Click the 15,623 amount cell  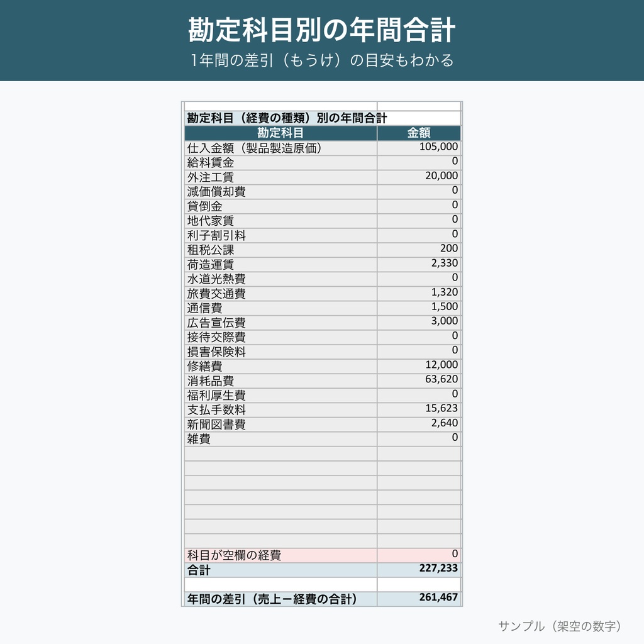418,410
